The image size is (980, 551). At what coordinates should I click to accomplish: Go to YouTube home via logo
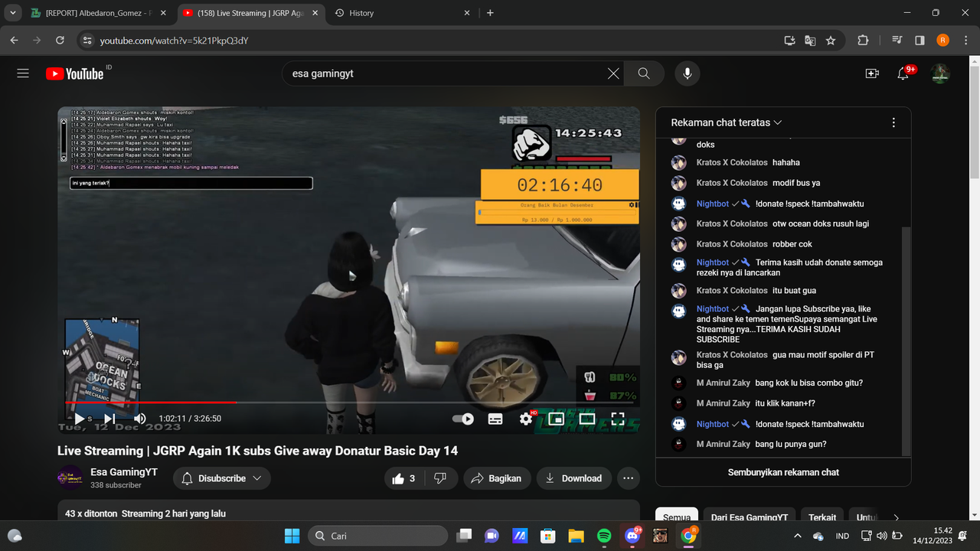point(74,73)
